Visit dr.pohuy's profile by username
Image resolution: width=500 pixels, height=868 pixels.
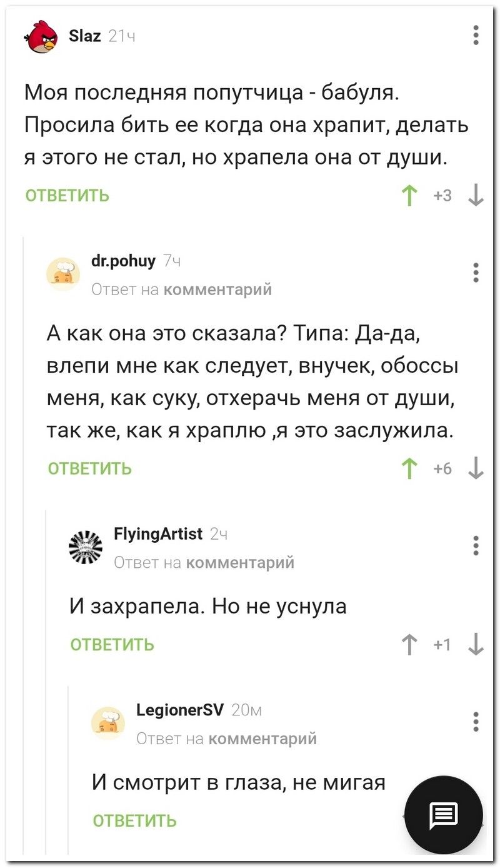(123, 261)
